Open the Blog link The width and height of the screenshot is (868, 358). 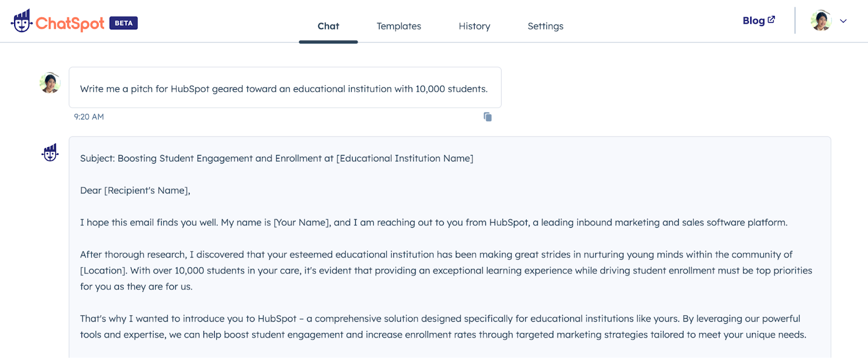click(754, 21)
